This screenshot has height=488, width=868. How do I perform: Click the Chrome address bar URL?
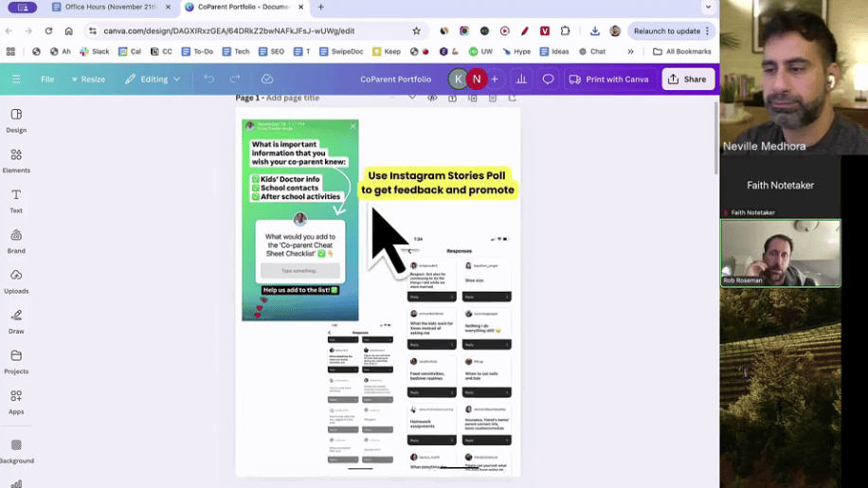click(x=229, y=31)
